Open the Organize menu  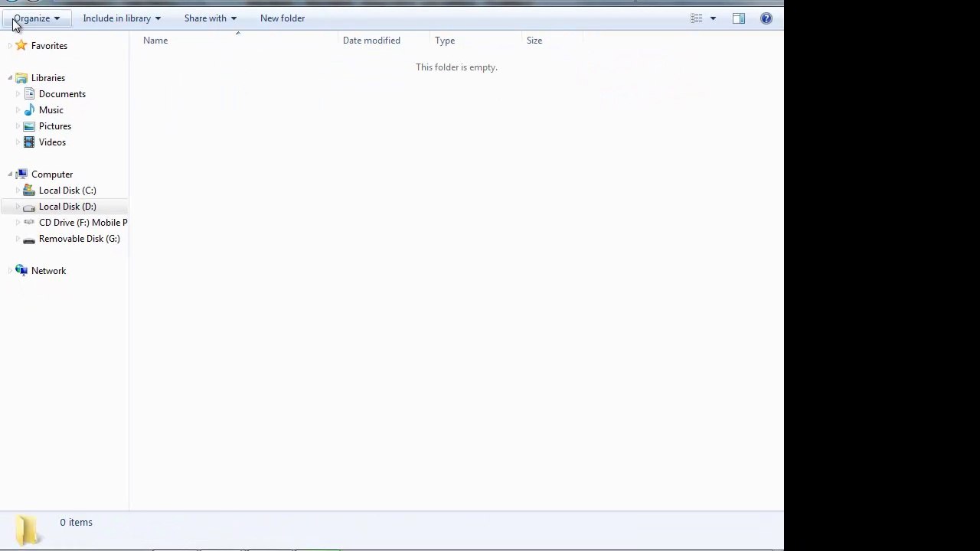[36, 18]
